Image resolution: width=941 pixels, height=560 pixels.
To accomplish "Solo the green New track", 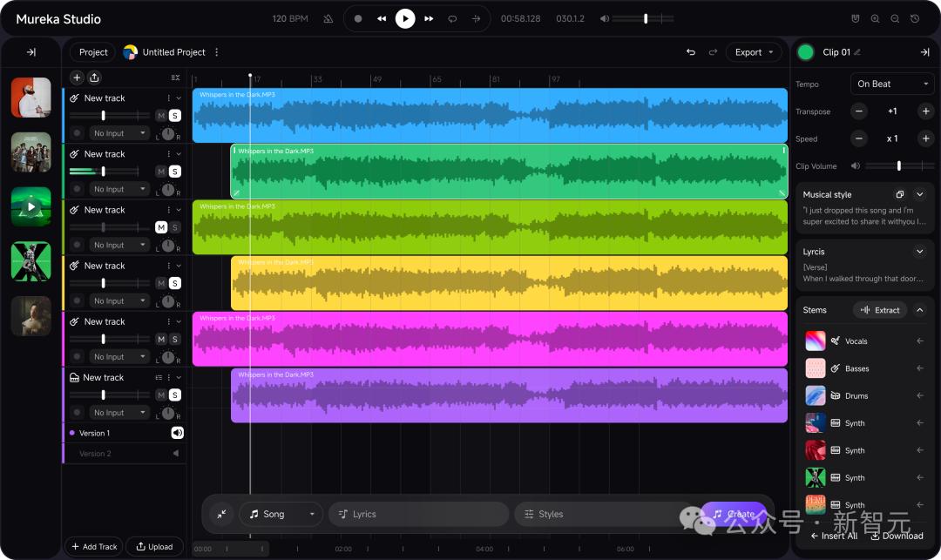I will [174, 172].
